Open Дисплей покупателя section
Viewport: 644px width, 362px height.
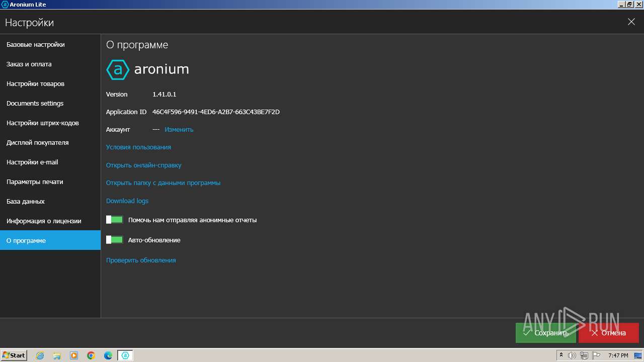50,142
